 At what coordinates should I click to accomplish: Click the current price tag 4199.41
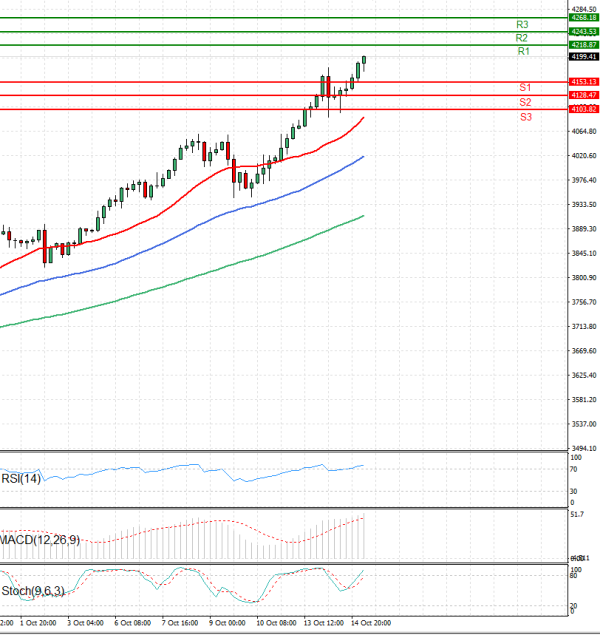click(583, 57)
